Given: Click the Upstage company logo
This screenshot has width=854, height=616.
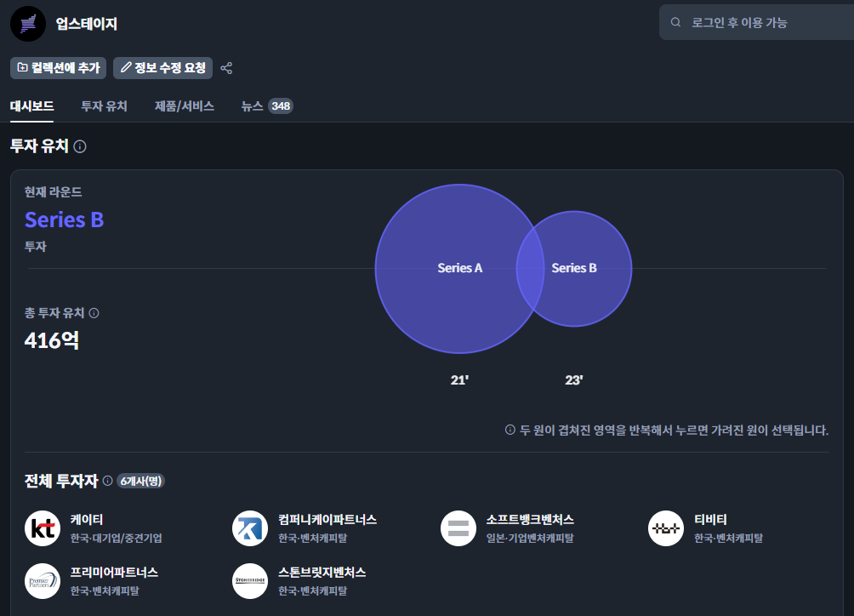Looking at the screenshot, I should tap(28, 24).
